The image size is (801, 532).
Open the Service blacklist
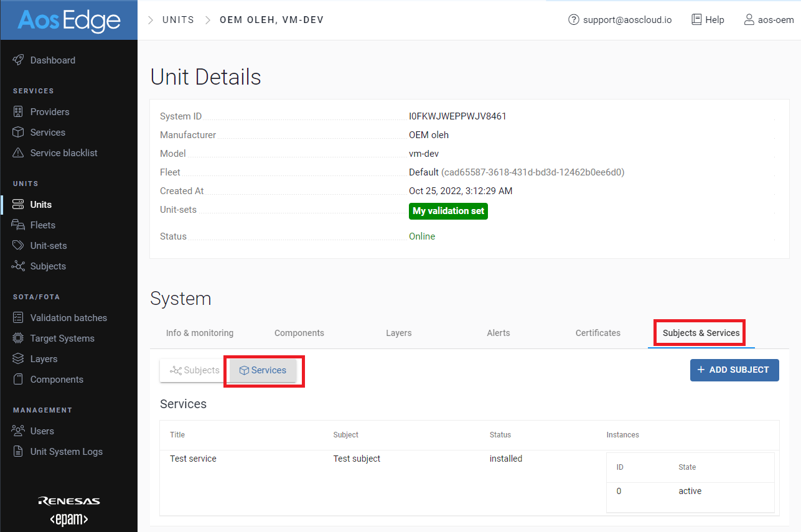[60, 152]
